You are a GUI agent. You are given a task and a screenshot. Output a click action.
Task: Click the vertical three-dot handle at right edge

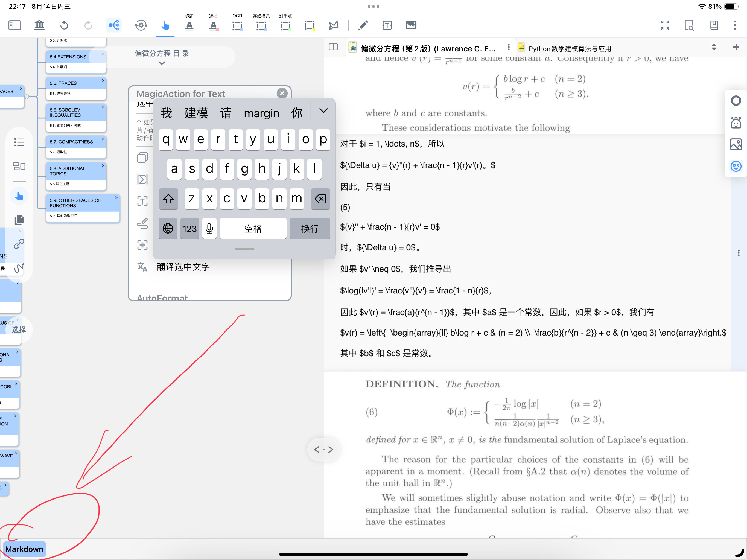[739, 253]
